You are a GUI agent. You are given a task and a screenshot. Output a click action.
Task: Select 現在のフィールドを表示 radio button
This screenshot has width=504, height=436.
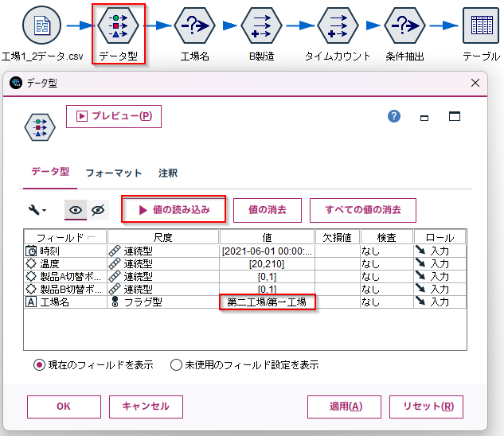click(x=39, y=364)
